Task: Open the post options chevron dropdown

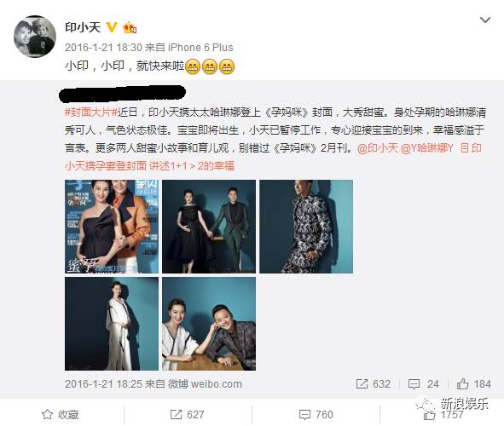Action: 484,20
